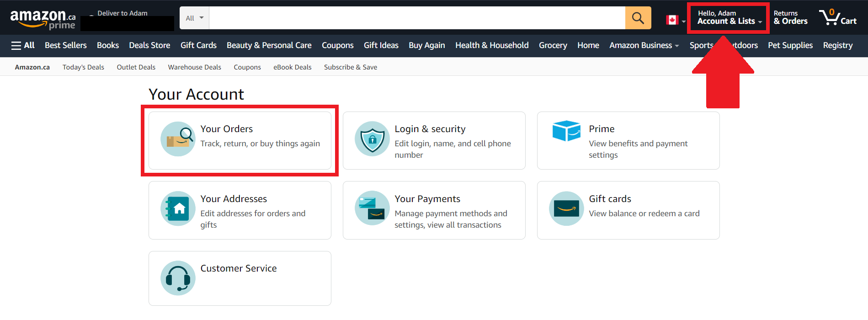
Task: Click 'Edit addresses for orders and gifts'
Action: (x=253, y=219)
